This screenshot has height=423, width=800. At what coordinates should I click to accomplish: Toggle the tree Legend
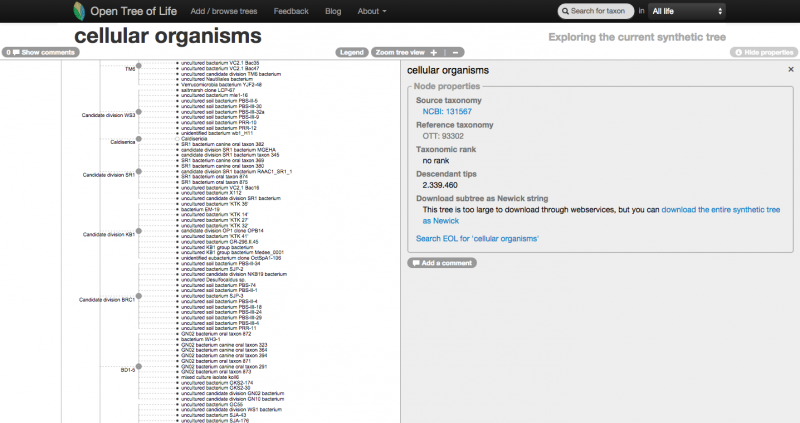coord(350,52)
